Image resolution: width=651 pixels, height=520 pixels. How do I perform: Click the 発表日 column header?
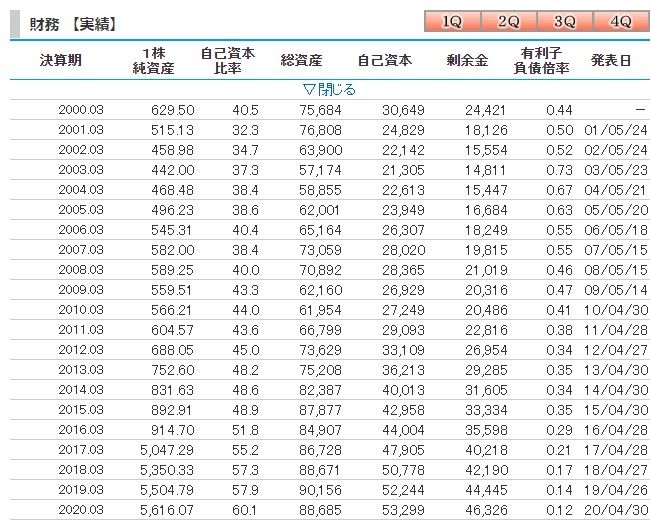pos(611,60)
